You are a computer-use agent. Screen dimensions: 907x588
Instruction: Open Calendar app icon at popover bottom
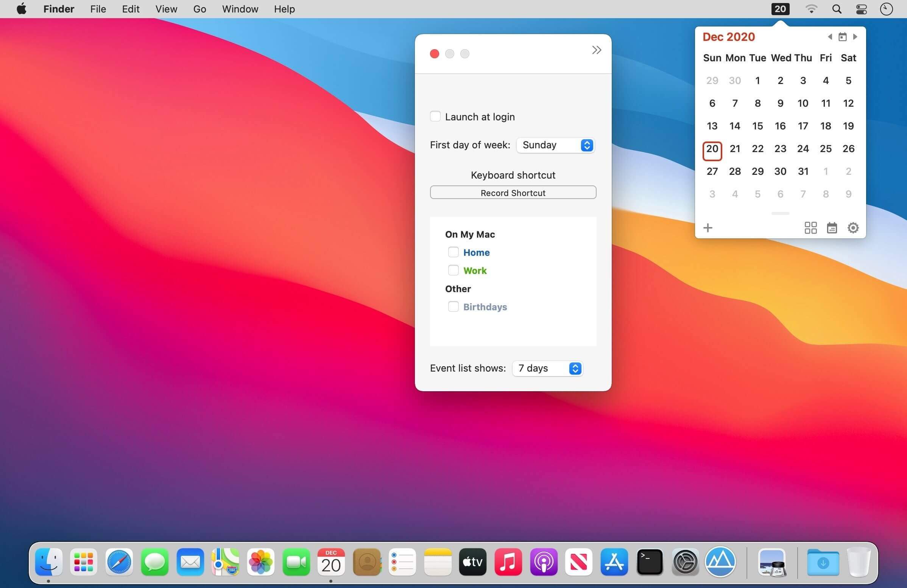[832, 228]
